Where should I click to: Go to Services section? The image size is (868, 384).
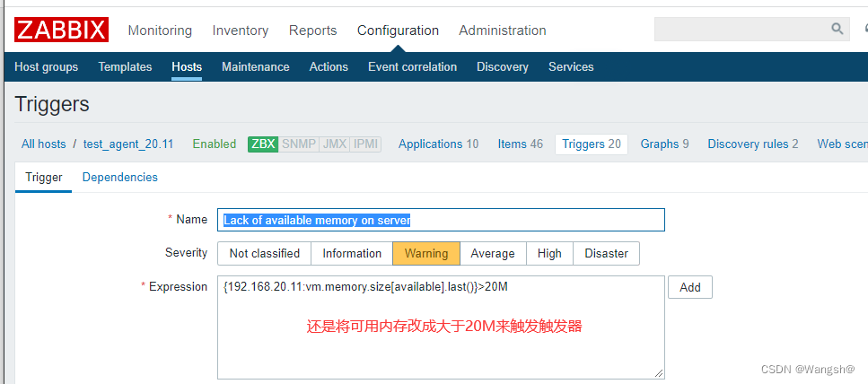tap(571, 67)
